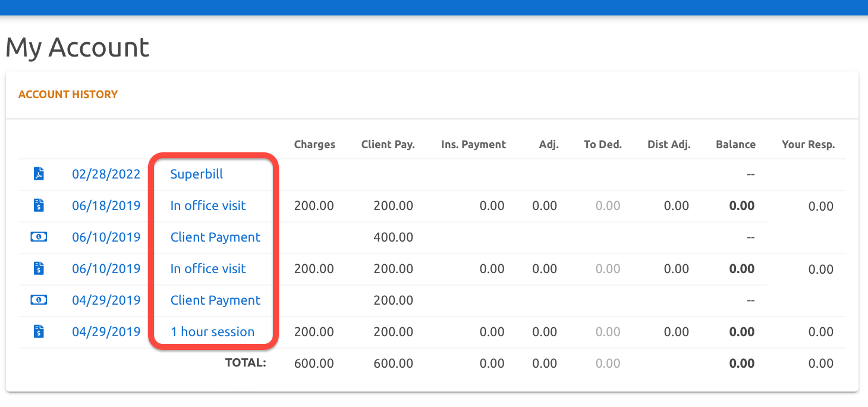This screenshot has width=868, height=407.
Task: Click the PDF icon in the Superbill row
Action: pyautogui.click(x=39, y=174)
